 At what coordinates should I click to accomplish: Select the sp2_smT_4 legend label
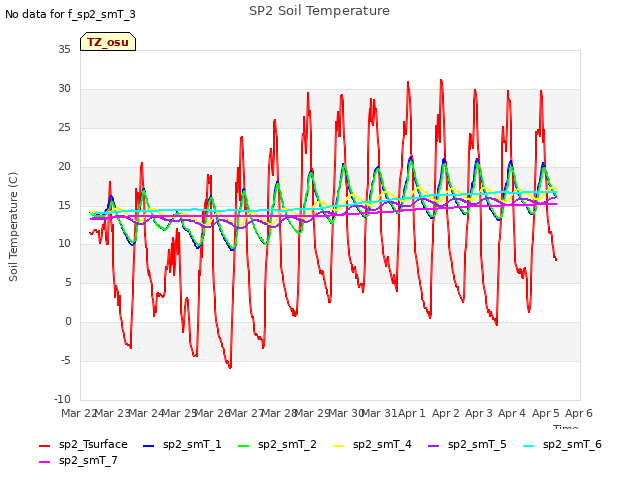(382, 444)
